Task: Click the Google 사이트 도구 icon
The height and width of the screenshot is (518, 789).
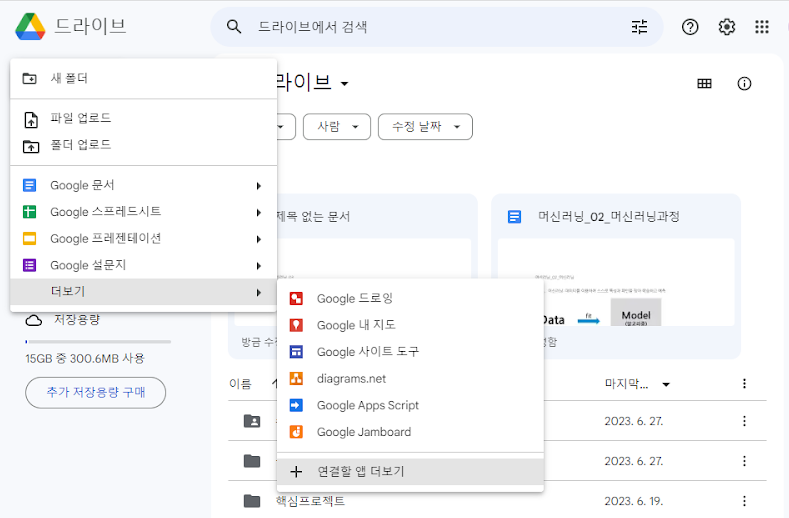Action: click(296, 352)
